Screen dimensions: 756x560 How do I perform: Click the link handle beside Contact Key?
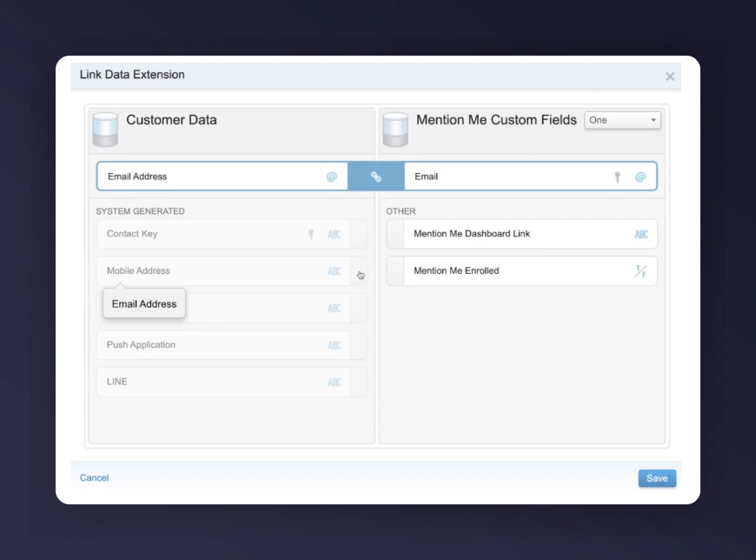359,234
